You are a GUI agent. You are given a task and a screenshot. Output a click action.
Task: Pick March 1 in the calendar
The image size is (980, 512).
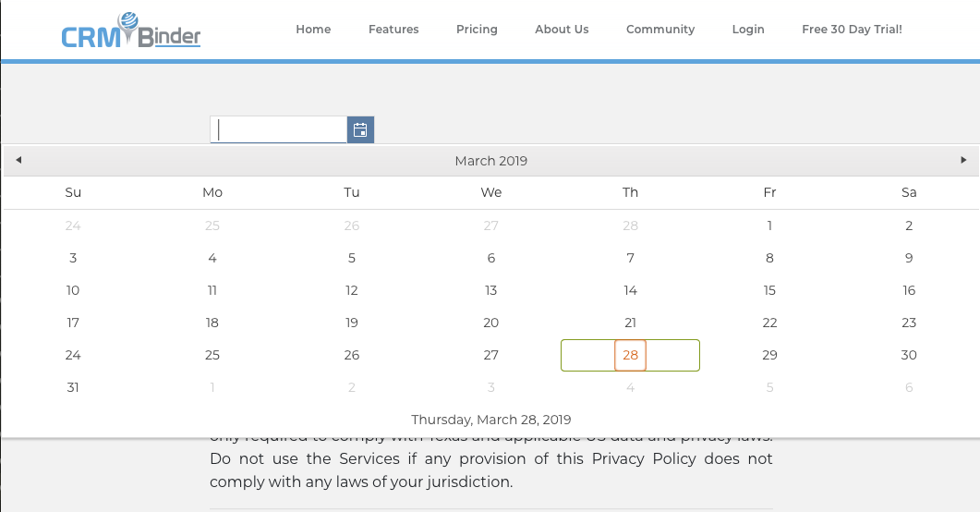click(x=769, y=226)
